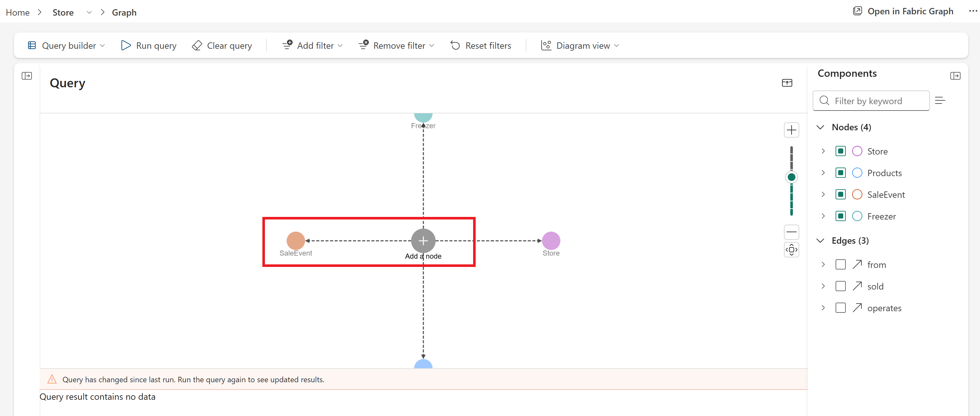980x416 pixels.
Task: Click the Query builder table icon
Action: click(x=32, y=46)
